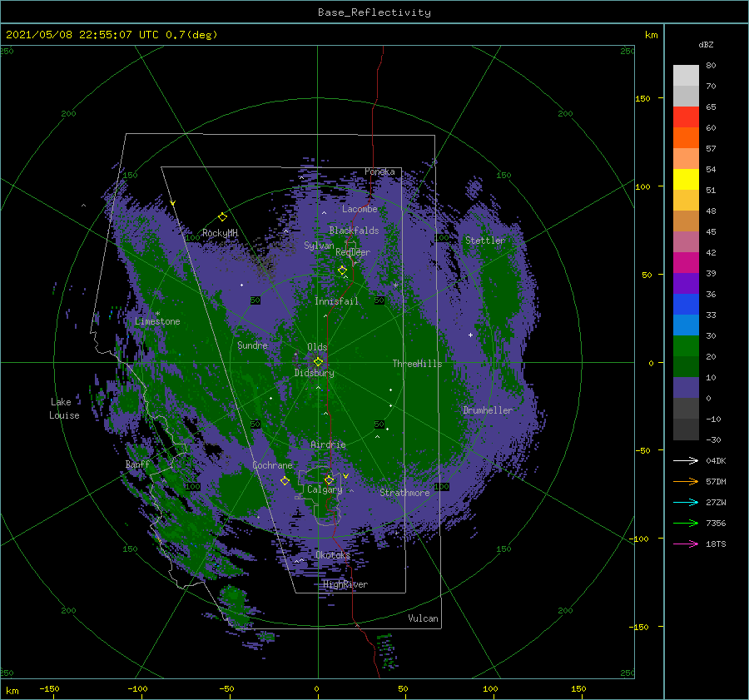The image size is (749, 700).
Task: Click the Okotoks label on map
Action: tap(333, 555)
